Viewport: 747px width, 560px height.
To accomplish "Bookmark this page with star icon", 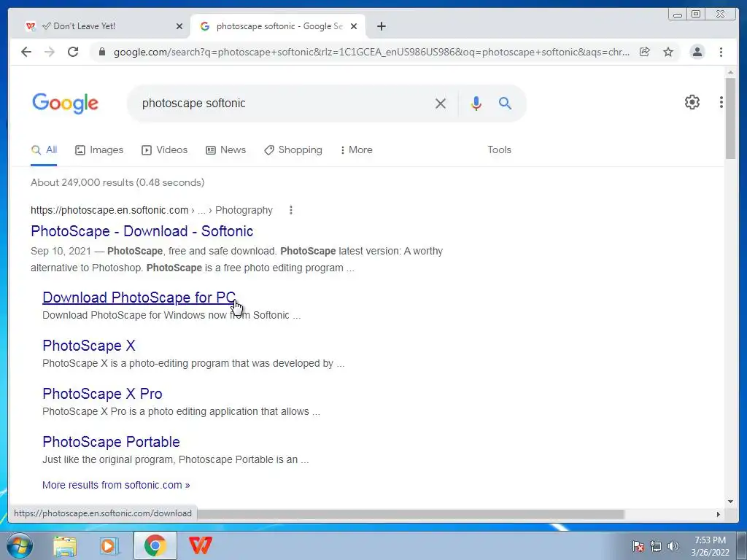I will coord(668,52).
